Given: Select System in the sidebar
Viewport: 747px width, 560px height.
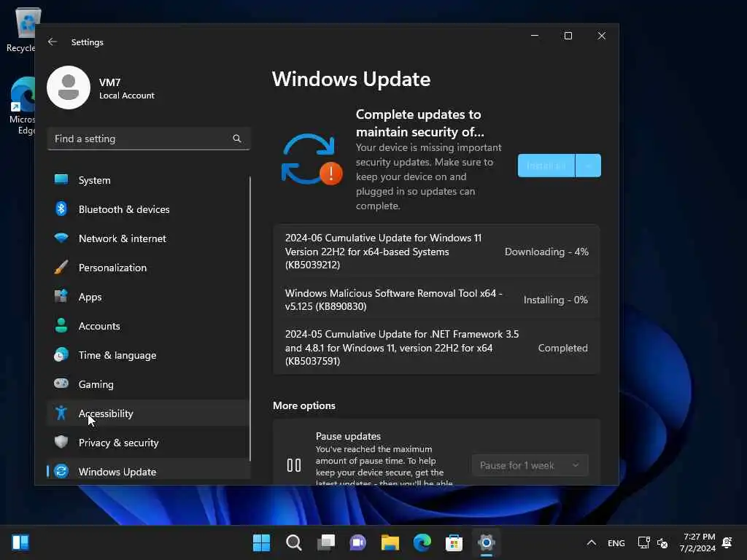Looking at the screenshot, I should click(x=149, y=180).
